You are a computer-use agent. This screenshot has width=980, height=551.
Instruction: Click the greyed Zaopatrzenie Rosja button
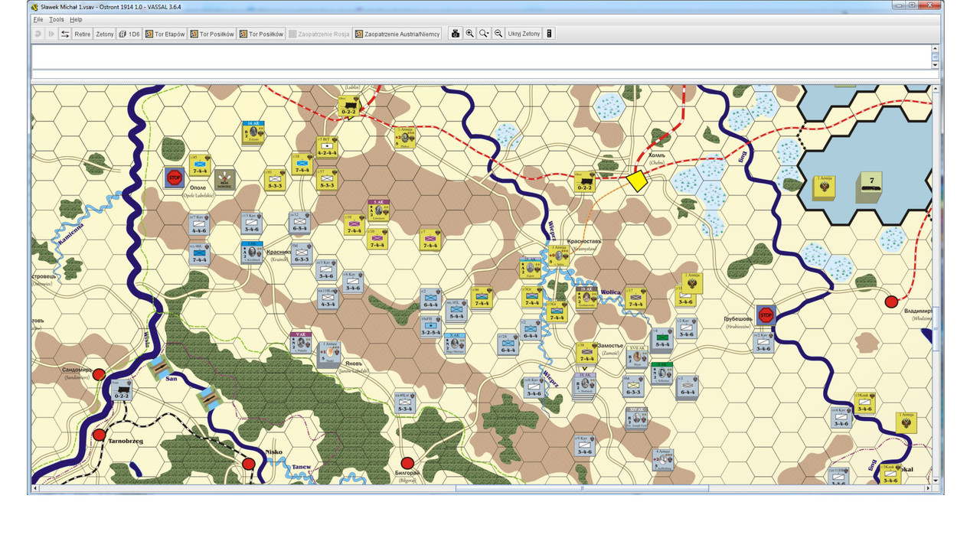click(319, 34)
